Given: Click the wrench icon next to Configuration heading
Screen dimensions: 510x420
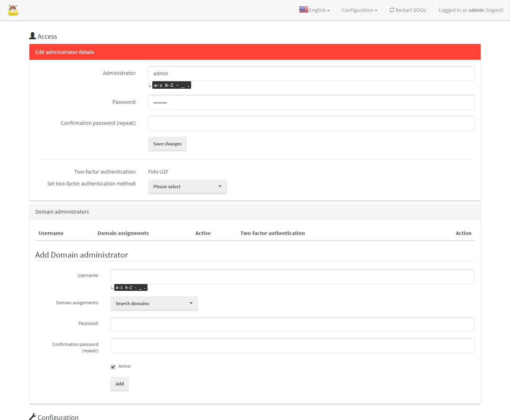Looking at the screenshot, I should pyautogui.click(x=33, y=416).
